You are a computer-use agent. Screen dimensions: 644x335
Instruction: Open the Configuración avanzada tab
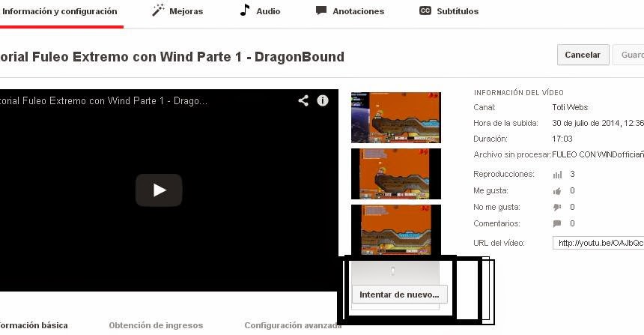tap(293, 325)
